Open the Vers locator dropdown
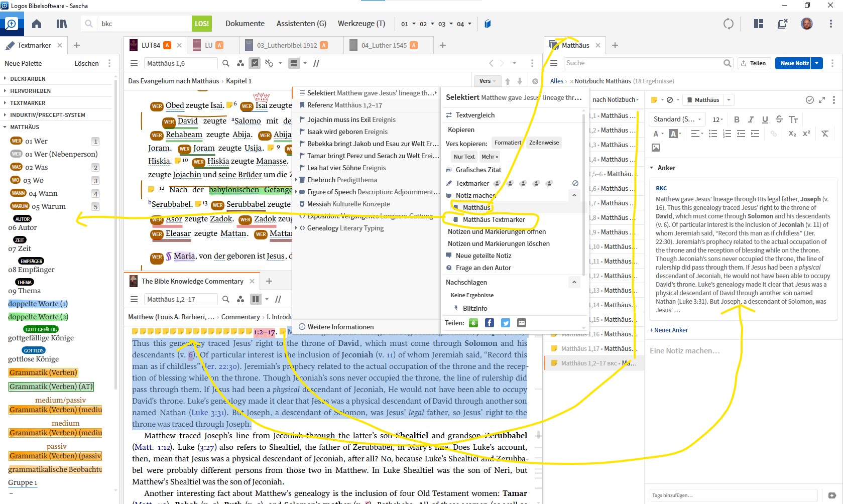 pos(487,81)
